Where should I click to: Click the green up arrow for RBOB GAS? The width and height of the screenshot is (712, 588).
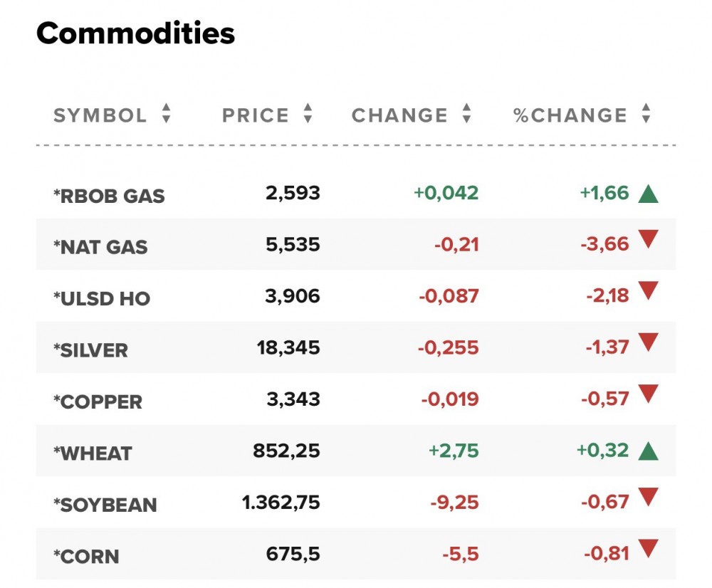point(648,194)
